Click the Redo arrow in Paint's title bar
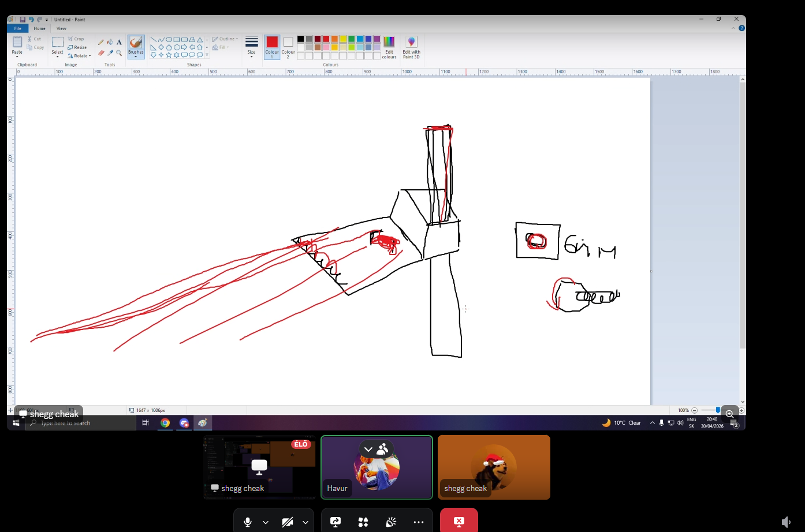Viewport: 805px width, 532px height. coord(39,20)
